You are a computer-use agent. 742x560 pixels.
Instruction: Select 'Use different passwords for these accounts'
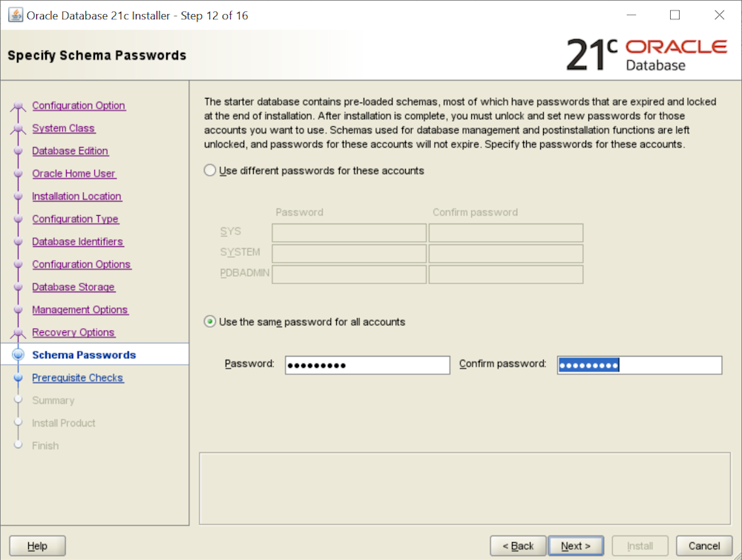point(210,171)
